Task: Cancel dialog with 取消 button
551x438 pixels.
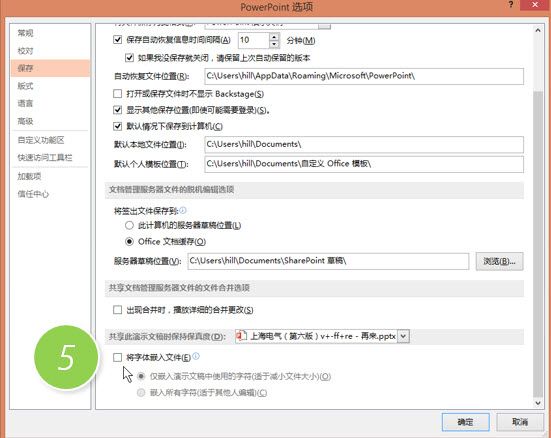Action: (520, 422)
